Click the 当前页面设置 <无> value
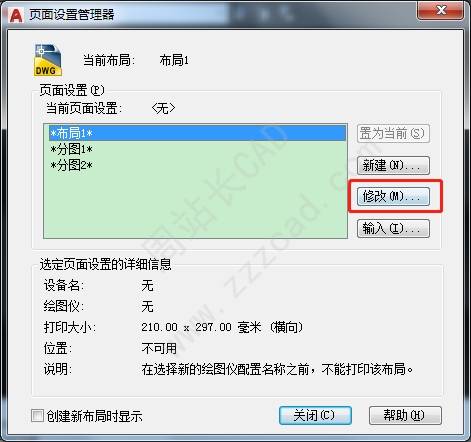Image resolution: width=471 pixels, height=442 pixels. coord(163,108)
